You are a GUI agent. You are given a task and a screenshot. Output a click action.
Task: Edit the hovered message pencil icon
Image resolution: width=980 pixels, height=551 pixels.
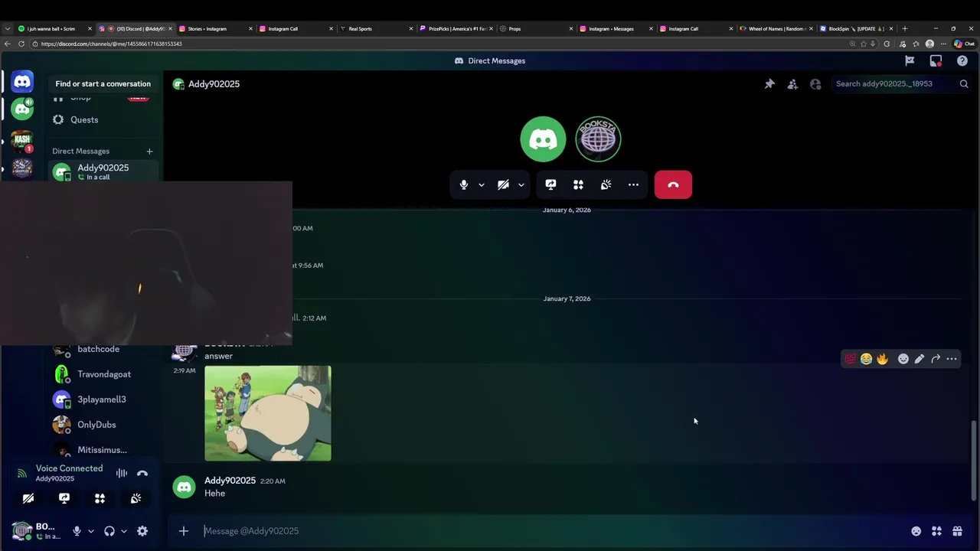(920, 359)
